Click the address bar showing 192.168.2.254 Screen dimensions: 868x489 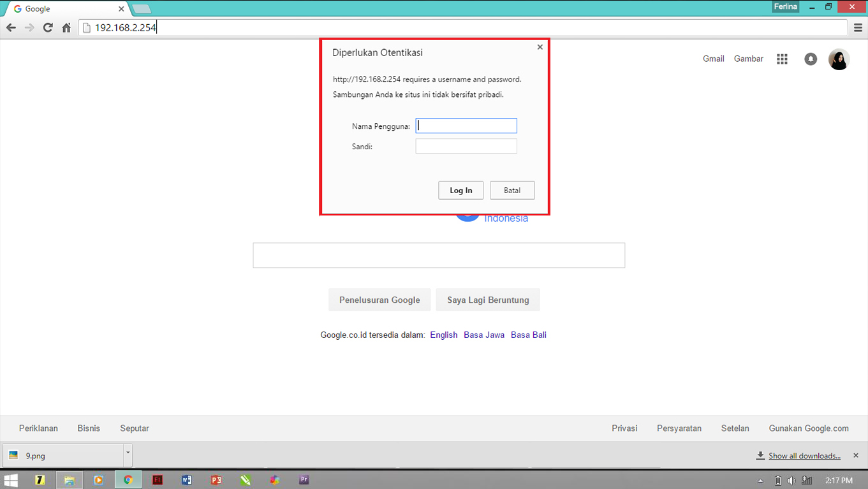464,27
